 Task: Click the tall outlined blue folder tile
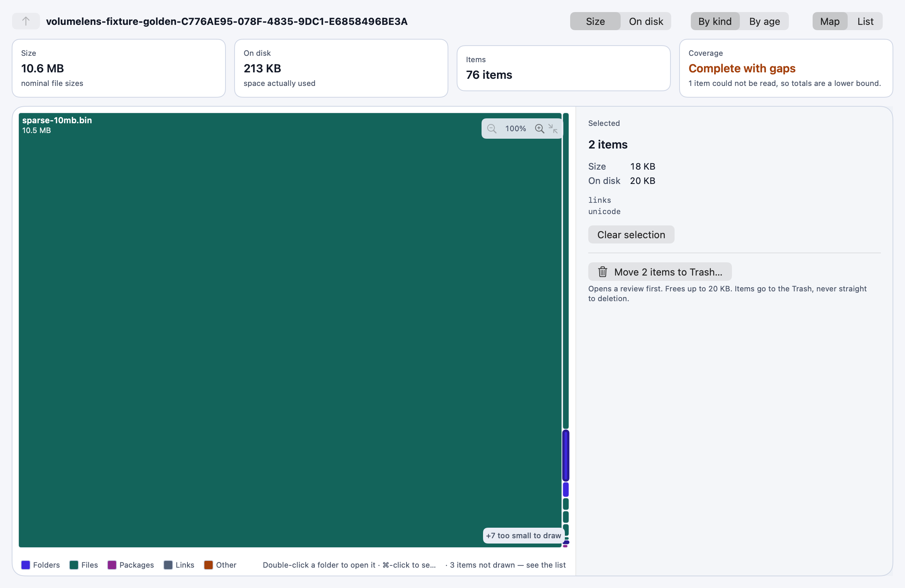(x=566, y=455)
